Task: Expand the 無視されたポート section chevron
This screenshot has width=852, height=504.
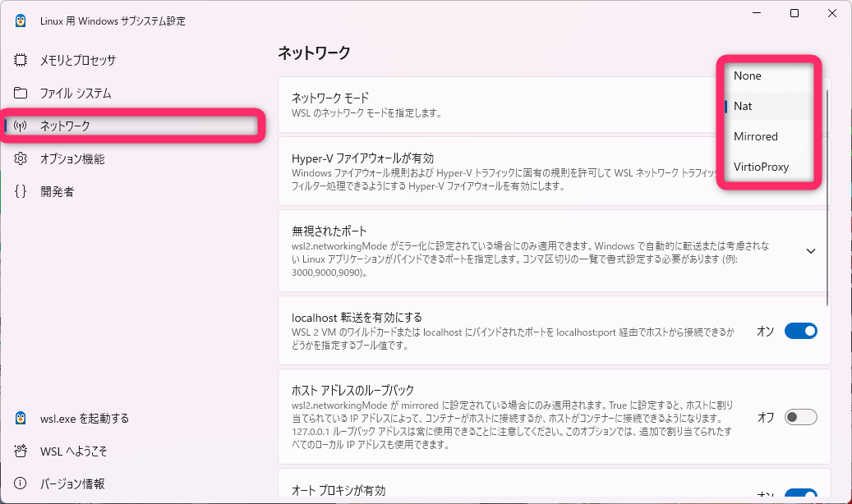Action: click(x=810, y=251)
